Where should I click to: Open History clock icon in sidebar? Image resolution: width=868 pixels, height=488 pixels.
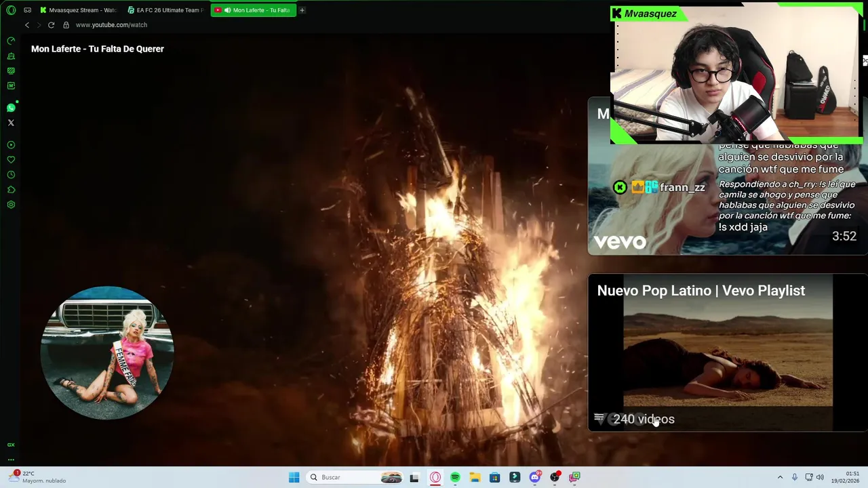coord(11,175)
